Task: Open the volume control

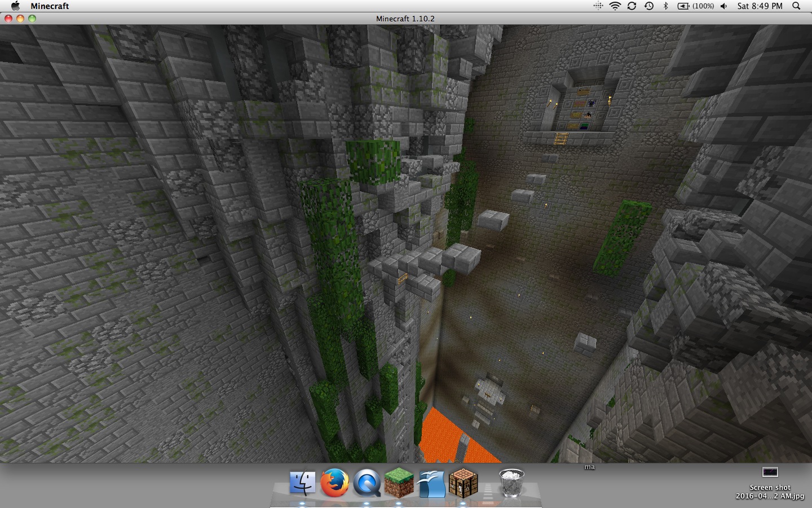Action: pyautogui.click(x=723, y=6)
